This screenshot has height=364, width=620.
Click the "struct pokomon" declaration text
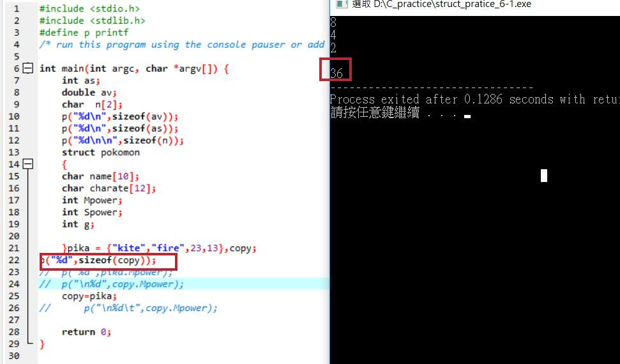click(100, 153)
